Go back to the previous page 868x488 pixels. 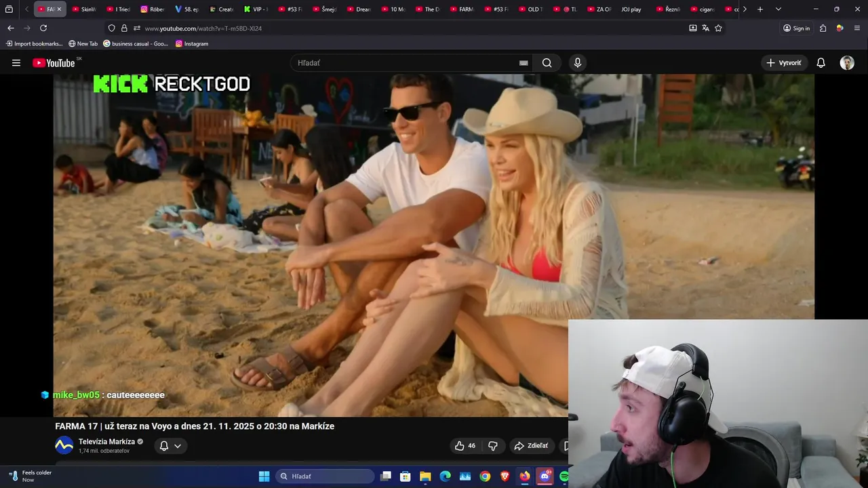[10, 28]
